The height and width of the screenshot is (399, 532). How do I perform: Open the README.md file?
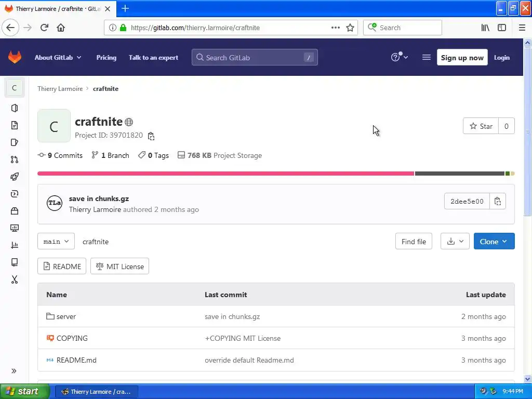pos(76,360)
